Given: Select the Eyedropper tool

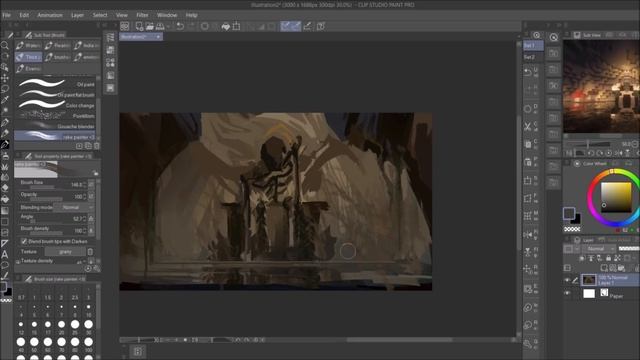Looking at the screenshot, I should pyautogui.click(x=5, y=100).
